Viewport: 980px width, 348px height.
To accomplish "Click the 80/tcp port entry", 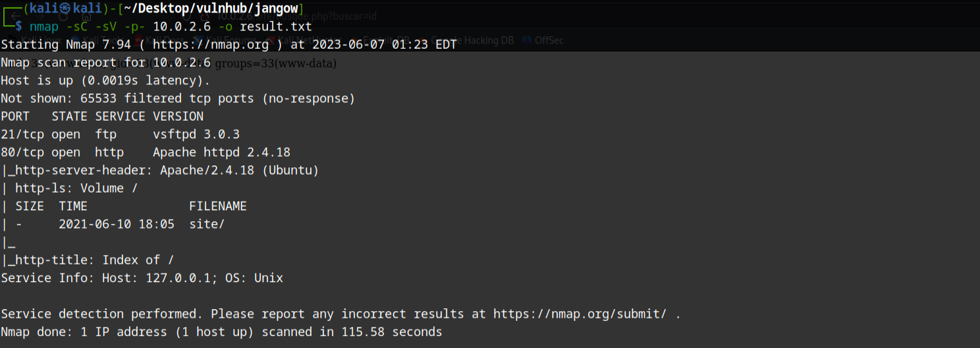I will pos(22,152).
